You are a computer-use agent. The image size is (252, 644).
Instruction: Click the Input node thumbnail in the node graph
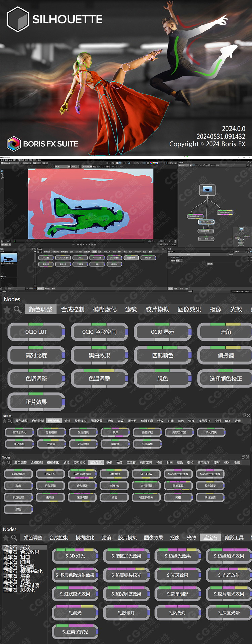[x=207, y=189]
